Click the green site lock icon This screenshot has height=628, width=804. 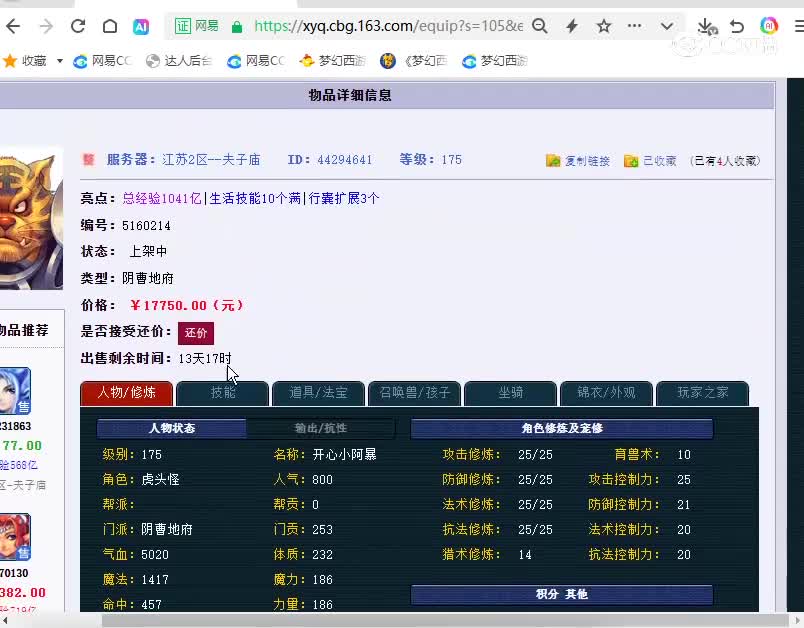point(236,27)
